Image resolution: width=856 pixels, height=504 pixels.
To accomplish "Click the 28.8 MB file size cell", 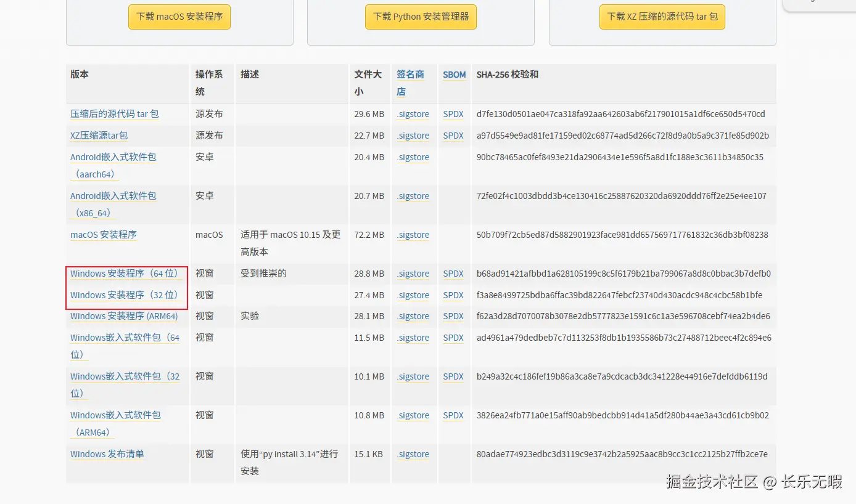I will pos(369,274).
